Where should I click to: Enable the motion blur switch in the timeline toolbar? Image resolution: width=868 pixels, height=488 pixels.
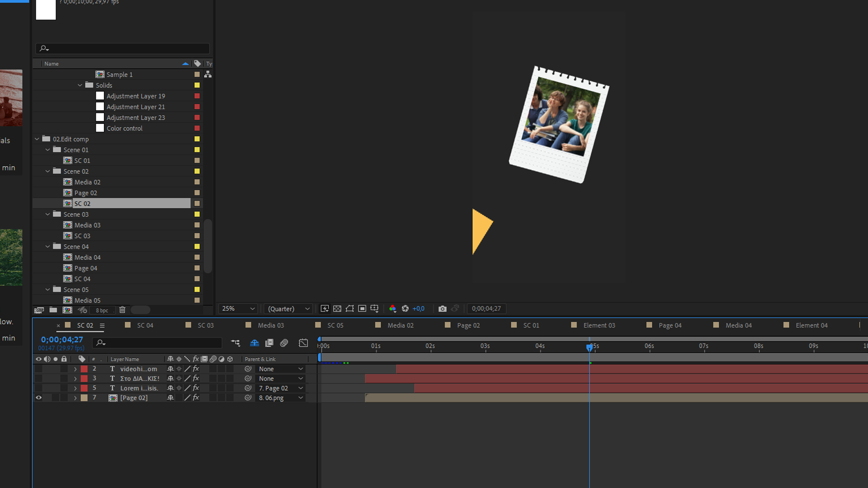(x=284, y=343)
